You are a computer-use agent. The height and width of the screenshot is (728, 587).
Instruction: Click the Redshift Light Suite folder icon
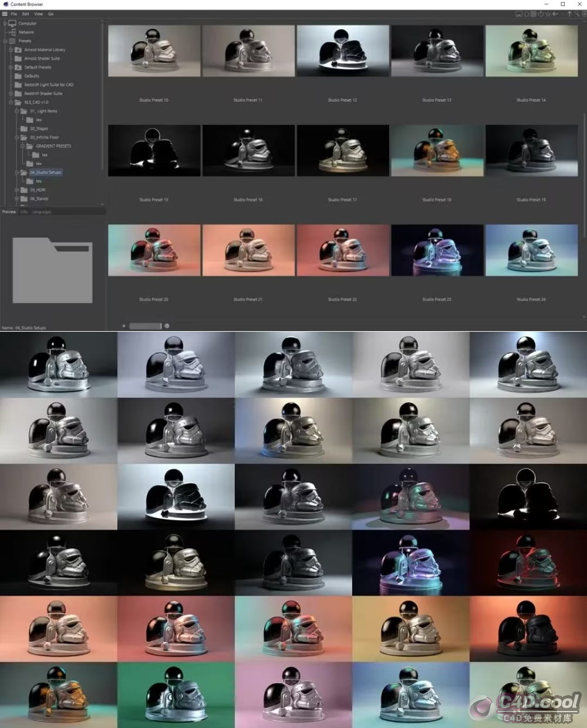coord(18,85)
